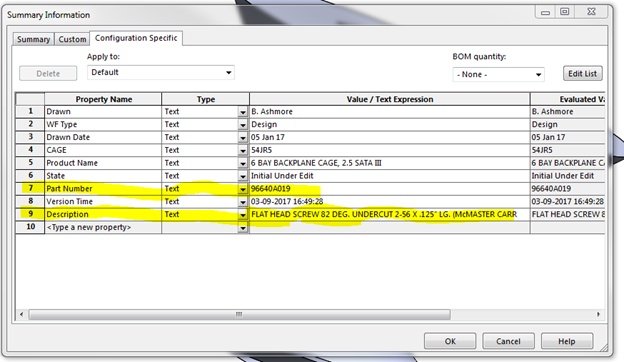Click the 6 BAY BACKPLANE CAGE value cell
Viewport: 624px width, 362px height.
[x=390, y=163]
